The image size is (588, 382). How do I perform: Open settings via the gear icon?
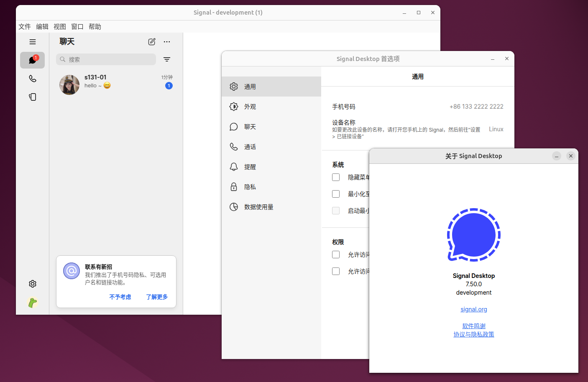(33, 283)
